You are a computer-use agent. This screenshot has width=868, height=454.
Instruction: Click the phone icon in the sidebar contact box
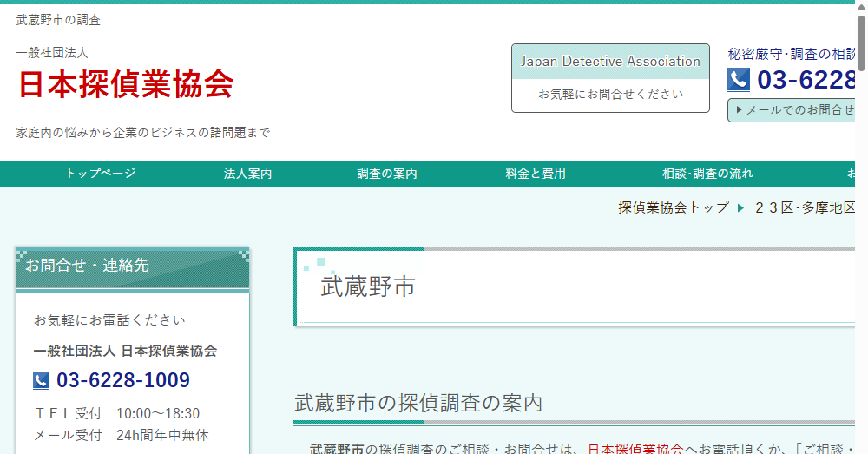coord(41,381)
